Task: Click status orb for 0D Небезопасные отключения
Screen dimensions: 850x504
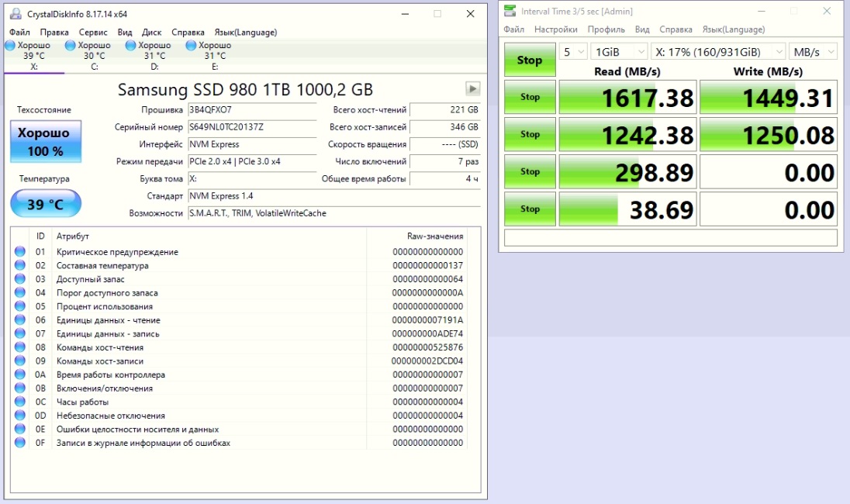Action: (x=20, y=415)
